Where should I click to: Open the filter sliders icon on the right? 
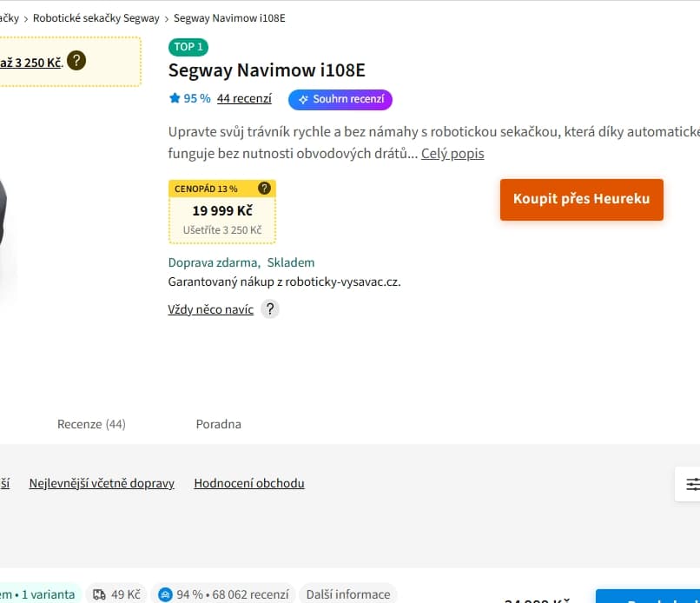pos(691,484)
